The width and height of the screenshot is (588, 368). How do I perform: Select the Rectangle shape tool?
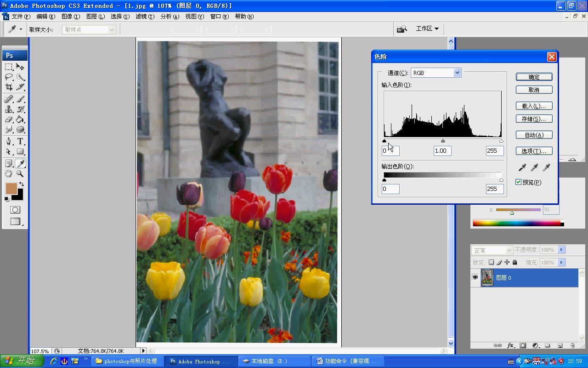pyautogui.click(x=20, y=151)
